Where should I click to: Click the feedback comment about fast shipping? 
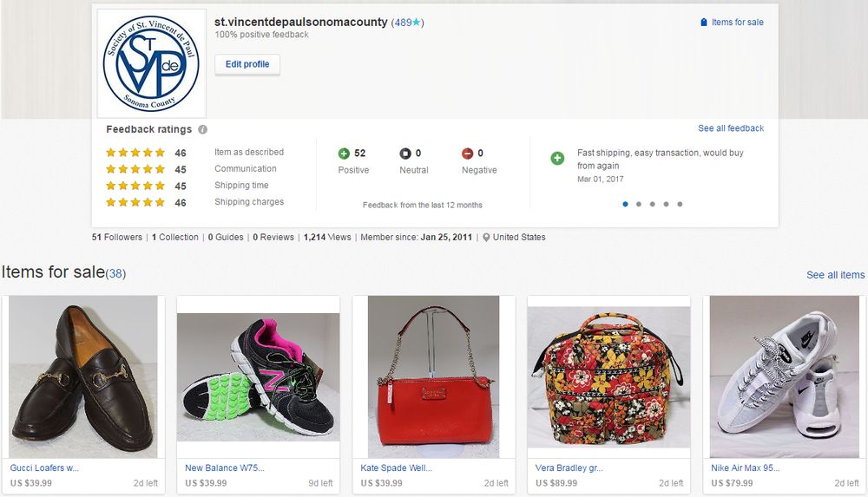[x=660, y=159]
